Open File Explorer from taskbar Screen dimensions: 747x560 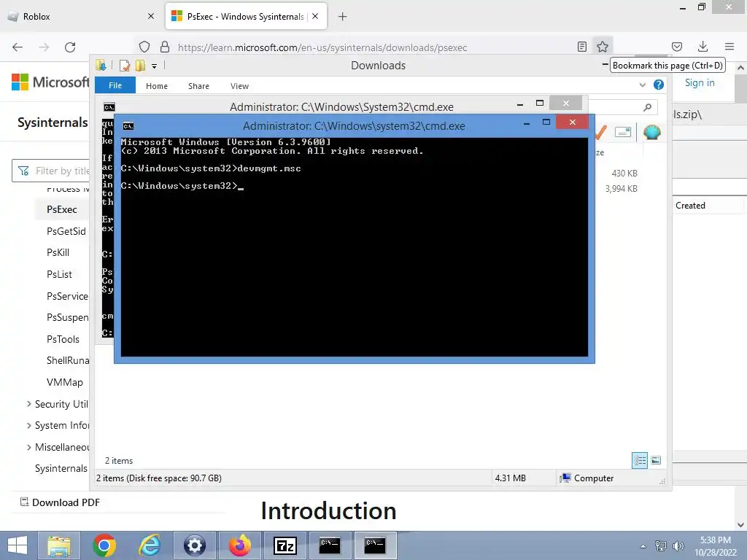pyautogui.click(x=59, y=545)
